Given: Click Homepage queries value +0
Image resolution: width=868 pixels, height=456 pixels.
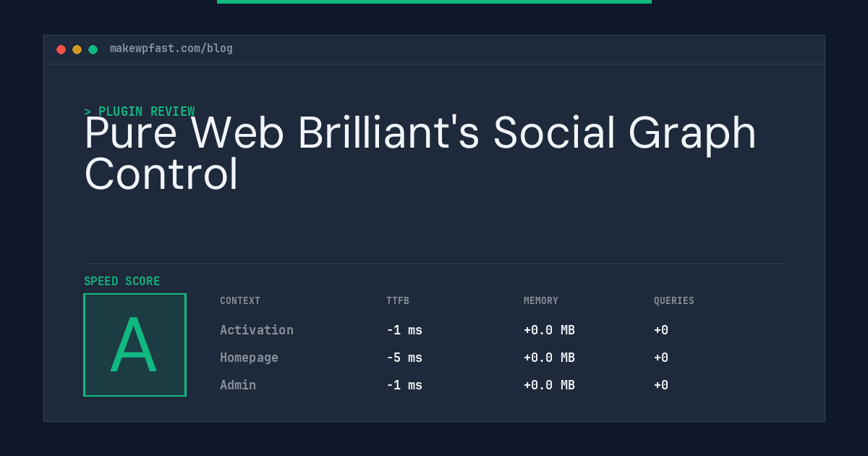Looking at the screenshot, I should 661,358.
